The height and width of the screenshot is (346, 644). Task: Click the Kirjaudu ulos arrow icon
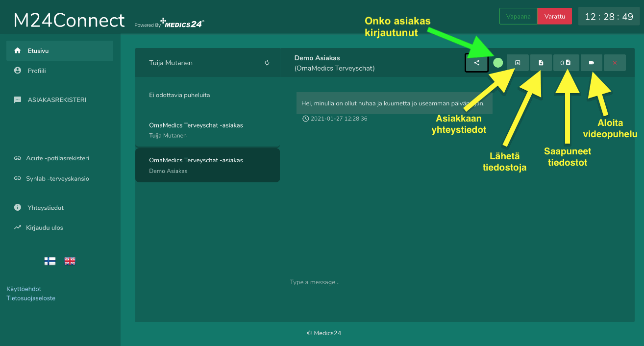(x=18, y=227)
